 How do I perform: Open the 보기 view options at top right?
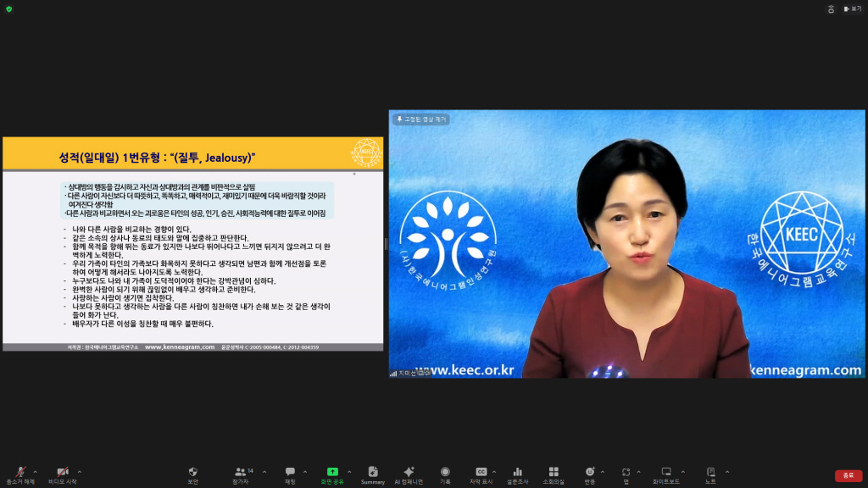853,8
